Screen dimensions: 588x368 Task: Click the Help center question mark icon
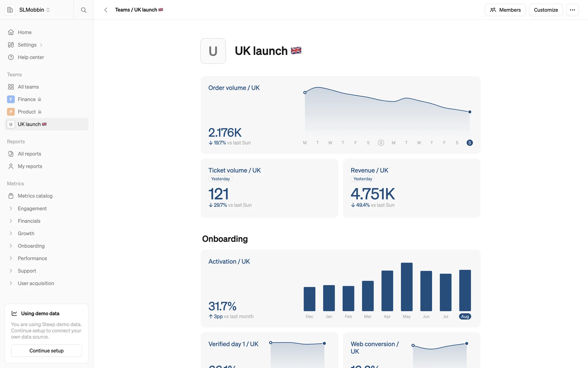[x=11, y=57]
